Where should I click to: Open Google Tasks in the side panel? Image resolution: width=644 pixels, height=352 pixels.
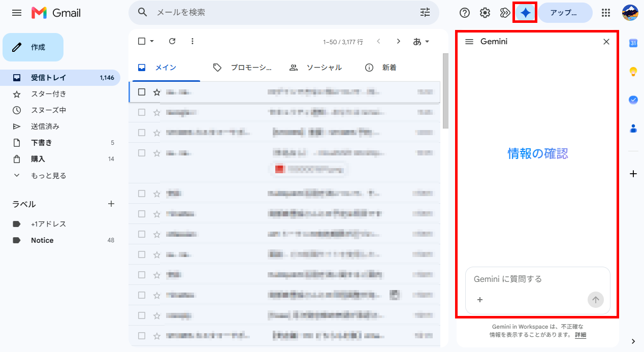tap(633, 100)
